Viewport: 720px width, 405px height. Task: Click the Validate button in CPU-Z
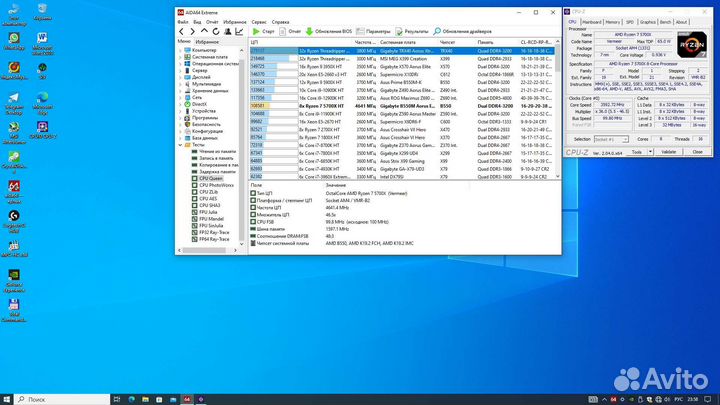click(668, 152)
